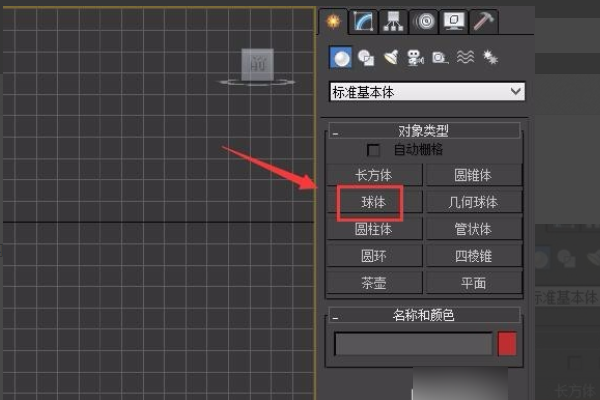Enable the 自动栅格 checkbox
Image resolution: width=600 pixels, height=400 pixels.
[373, 150]
